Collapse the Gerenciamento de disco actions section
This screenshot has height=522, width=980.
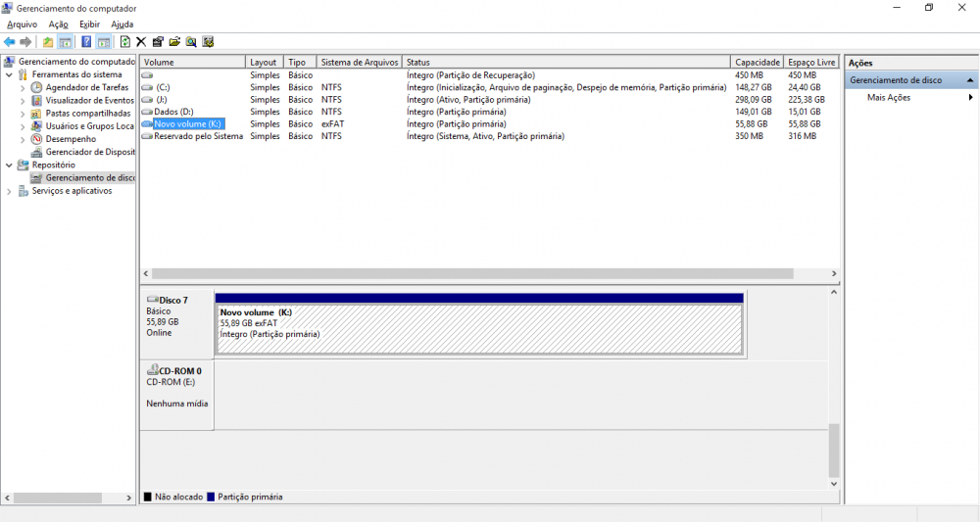click(970, 80)
